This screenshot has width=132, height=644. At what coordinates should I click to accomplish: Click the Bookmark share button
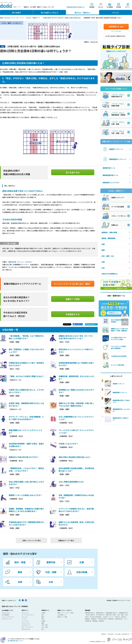coord(91,324)
